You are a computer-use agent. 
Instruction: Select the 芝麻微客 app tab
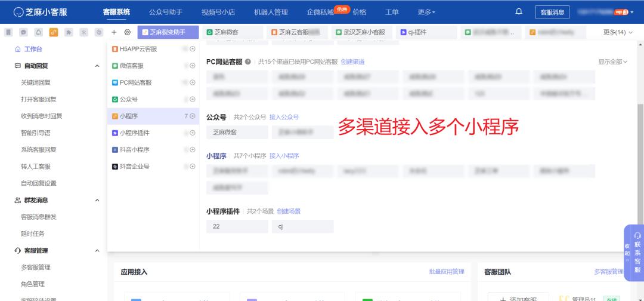(x=233, y=32)
